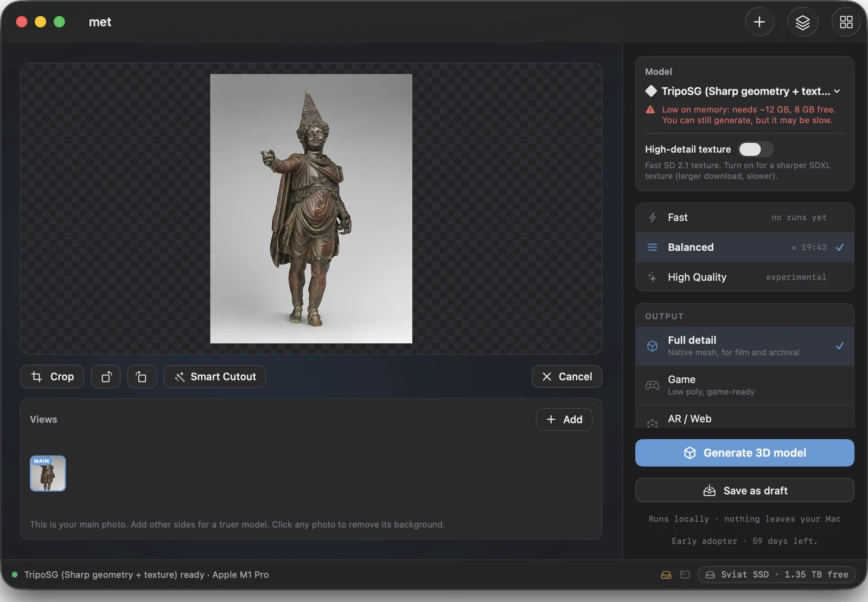Image resolution: width=868 pixels, height=602 pixels.
Task: Click Generate 3D model button
Action: (x=745, y=453)
